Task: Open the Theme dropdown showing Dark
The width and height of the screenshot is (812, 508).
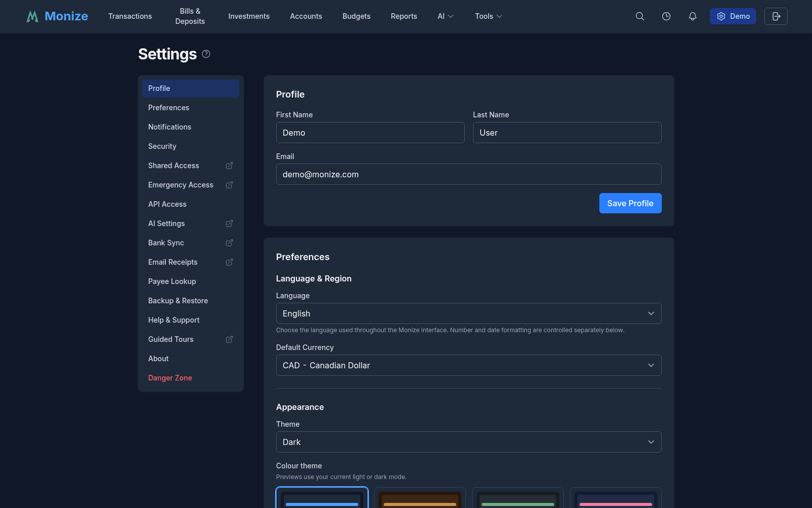Action: point(469,442)
